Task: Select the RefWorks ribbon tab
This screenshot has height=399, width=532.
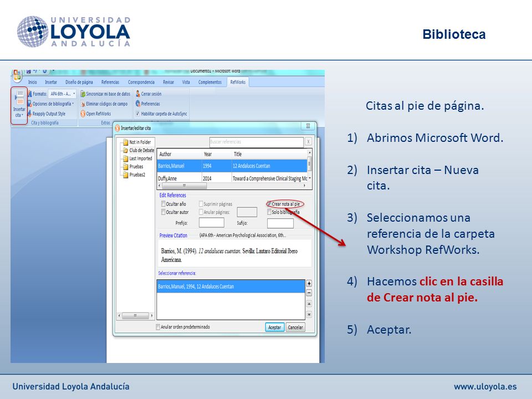Action: 238,82
